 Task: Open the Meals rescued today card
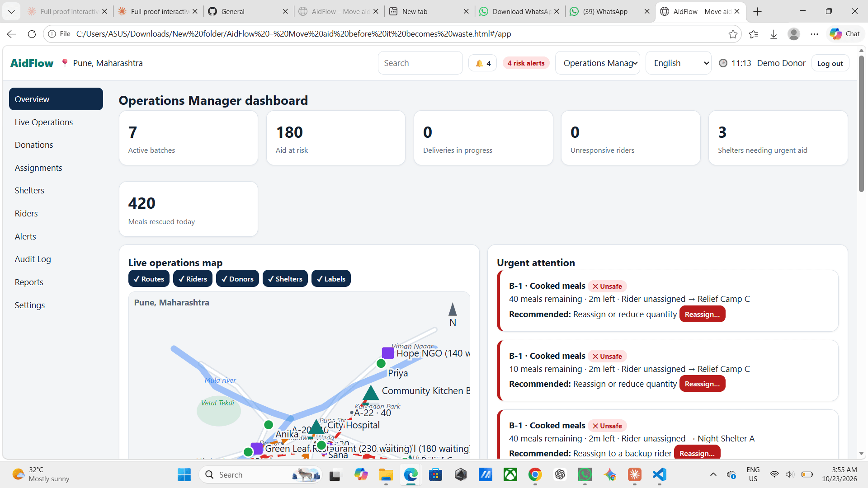[x=189, y=209]
